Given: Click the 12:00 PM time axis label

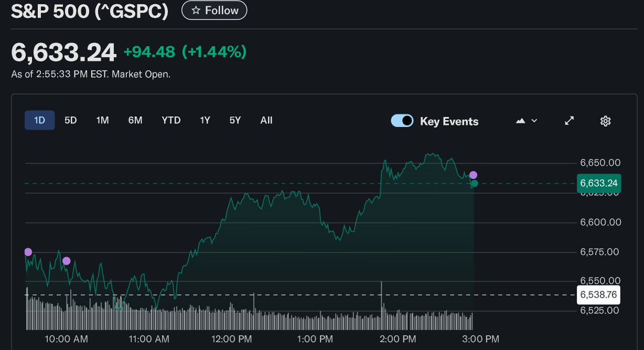Looking at the screenshot, I should 231,339.
